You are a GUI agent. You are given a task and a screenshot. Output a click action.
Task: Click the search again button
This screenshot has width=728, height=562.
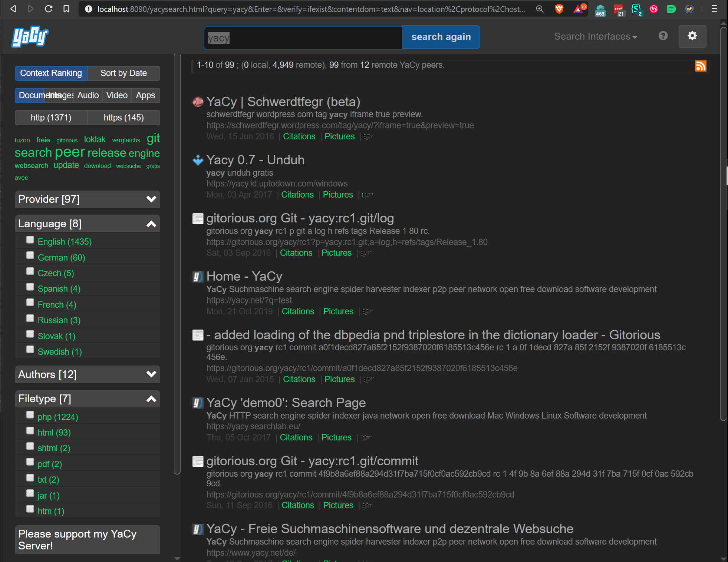pyautogui.click(x=441, y=37)
